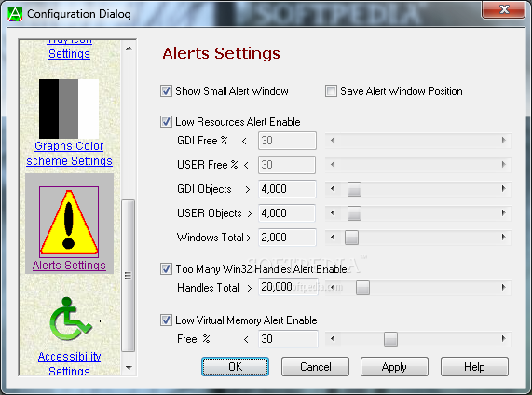
Task: Click the USER Free % input field
Action: pyautogui.click(x=287, y=165)
